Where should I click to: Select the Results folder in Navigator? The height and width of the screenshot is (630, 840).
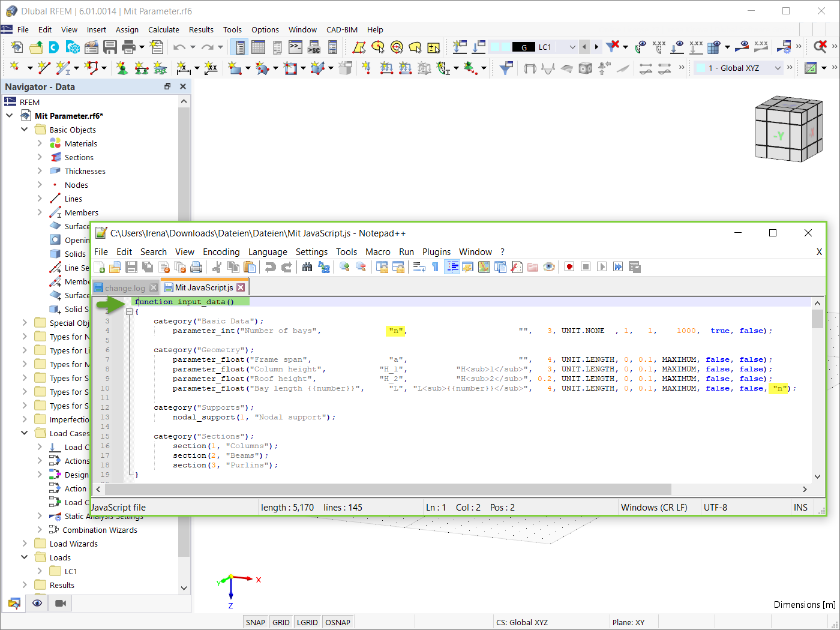(x=62, y=585)
